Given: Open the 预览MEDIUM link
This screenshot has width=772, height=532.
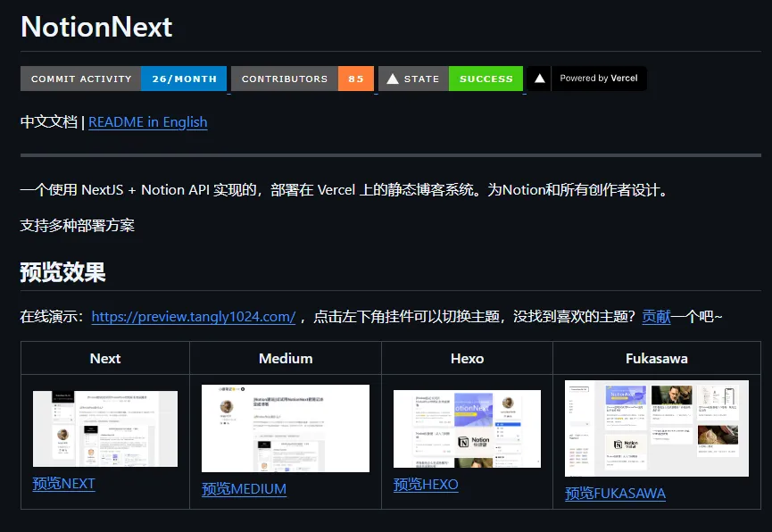Looking at the screenshot, I should (244, 489).
